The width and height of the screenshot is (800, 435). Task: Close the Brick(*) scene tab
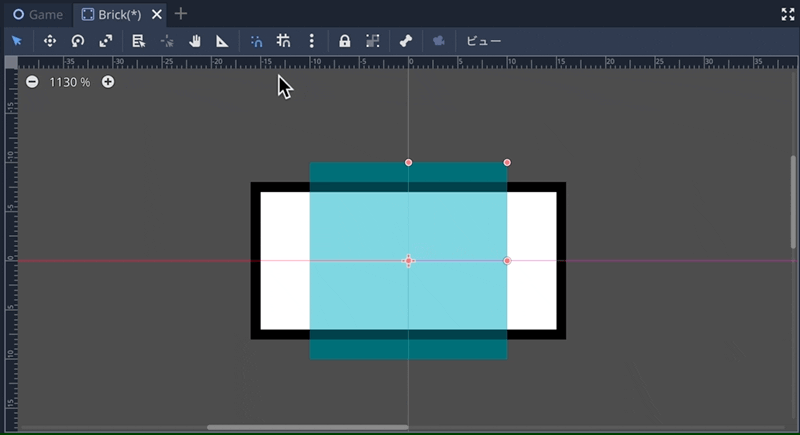pyautogui.click(x=157, y=14)
